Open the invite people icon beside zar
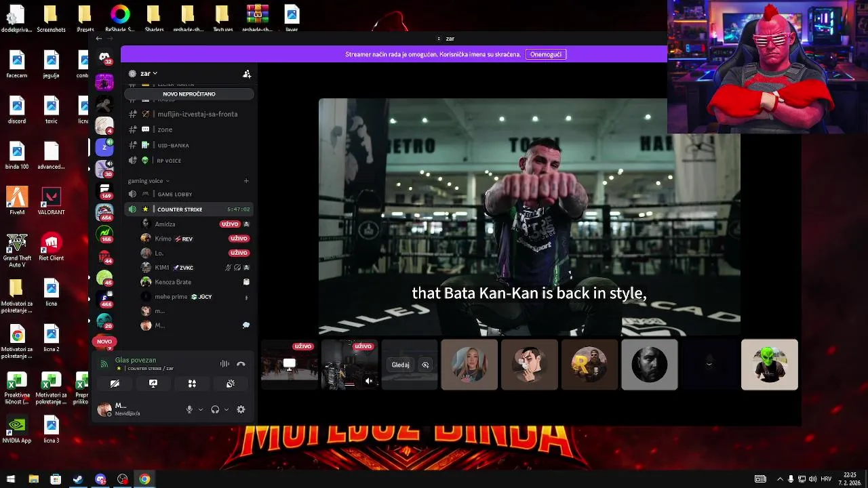This screenshot has width=868, height=488. click(247, 73)
